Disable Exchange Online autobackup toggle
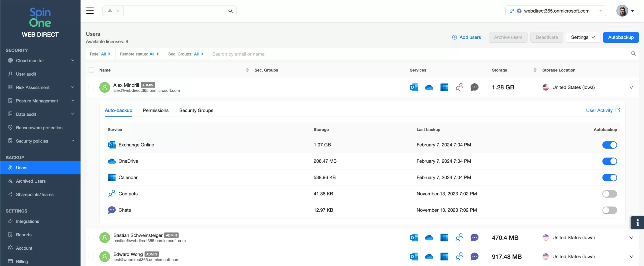This screenshot has height=266, width=644. [x=609, y=145]
